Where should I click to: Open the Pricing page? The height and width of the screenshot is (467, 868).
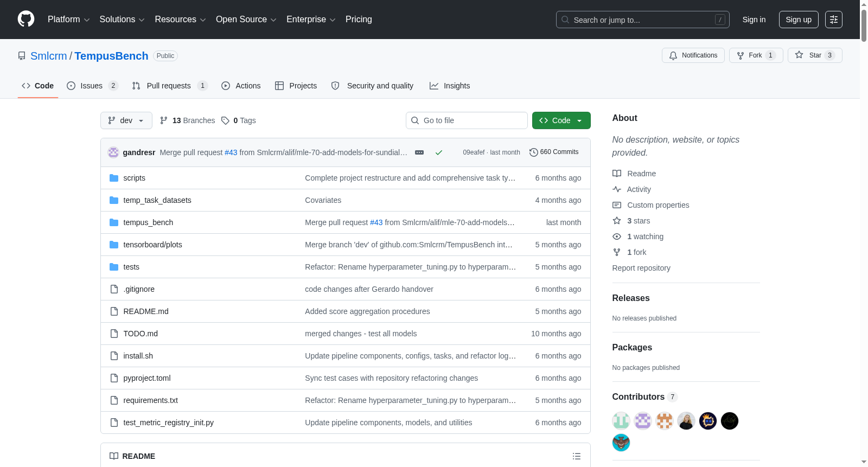[x=359, y=20]
